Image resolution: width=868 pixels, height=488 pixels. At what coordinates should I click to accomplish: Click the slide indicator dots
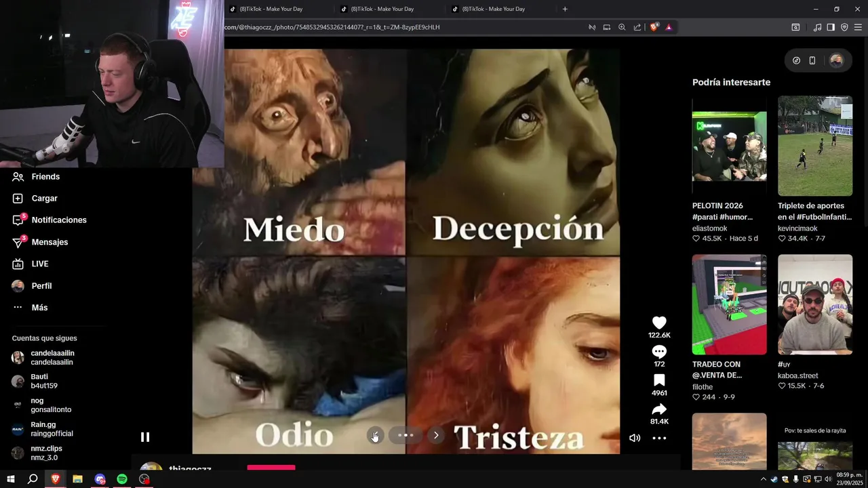pyautogui.click(x=406, y=435)
